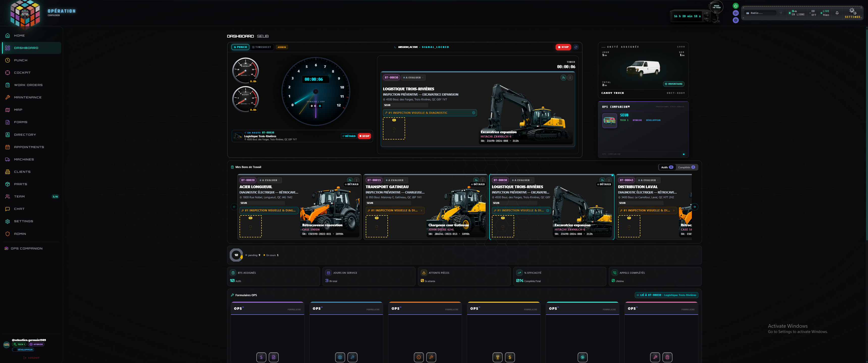Click the purple speaker volume icon
The width and height of the screenshot is (868, 363).
click(x=735, y=13)
